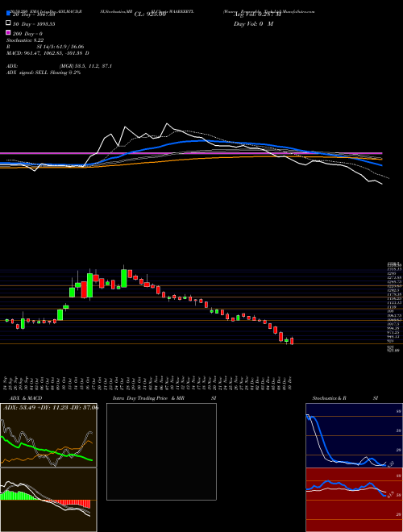403x532 pixels.
Task: Click the magenta 200 Day legend swatch
Action: tap(9, 32)
